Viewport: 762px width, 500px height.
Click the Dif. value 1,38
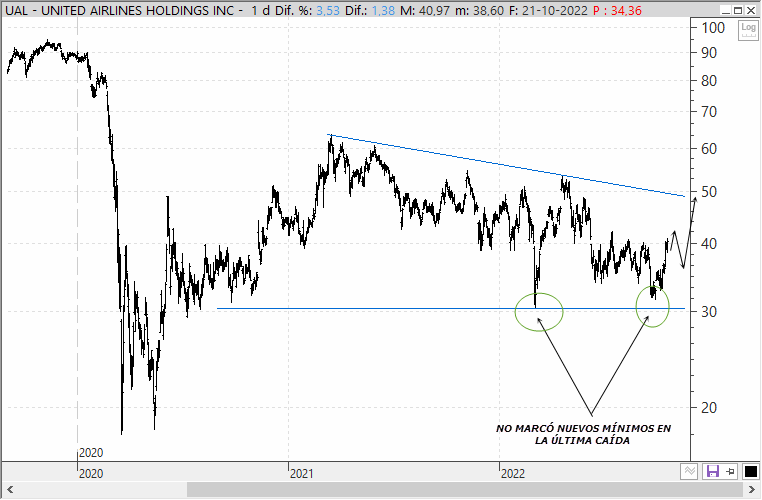(383, 10)
